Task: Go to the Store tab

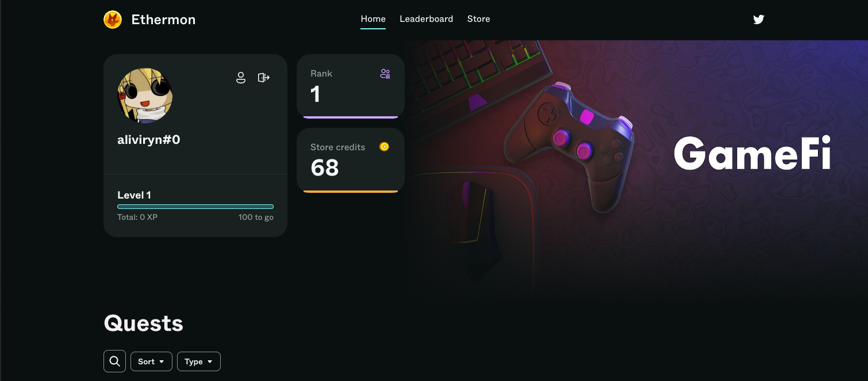Action: pos(478,19)
